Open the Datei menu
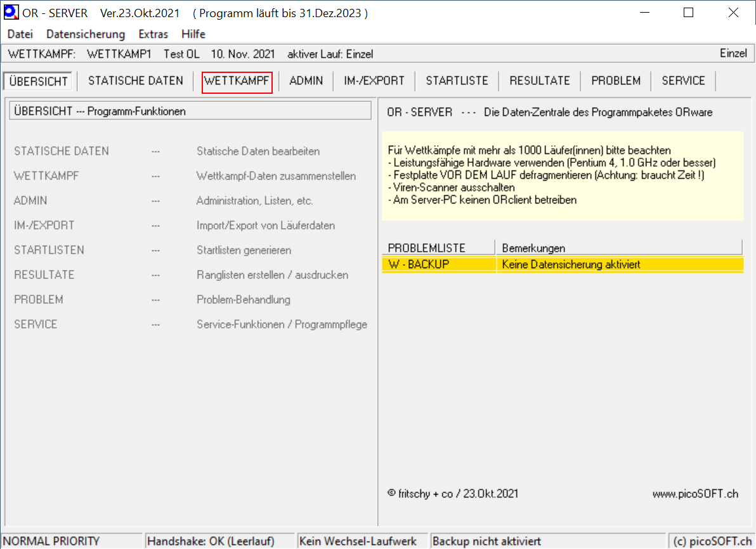756x549 pixels. point(20,34)
